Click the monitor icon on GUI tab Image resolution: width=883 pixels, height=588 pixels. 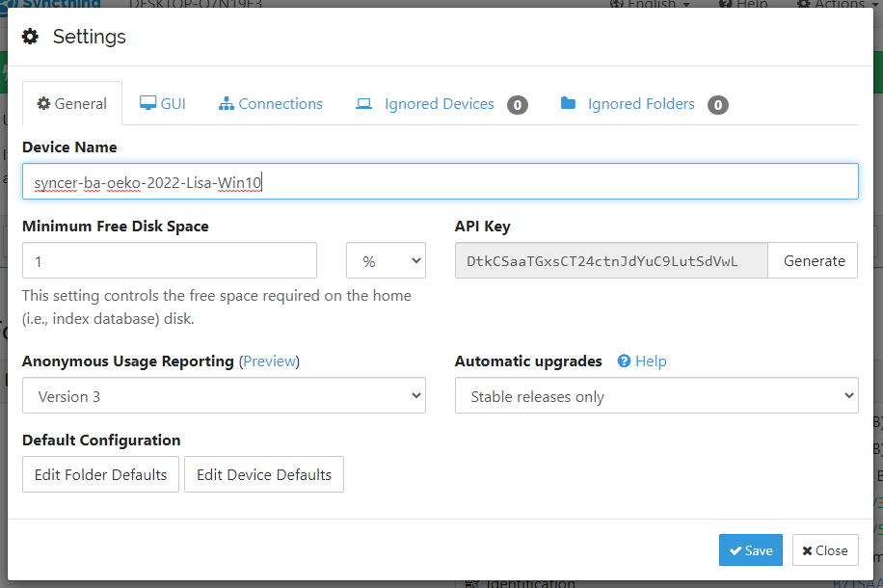coord(147,104)
